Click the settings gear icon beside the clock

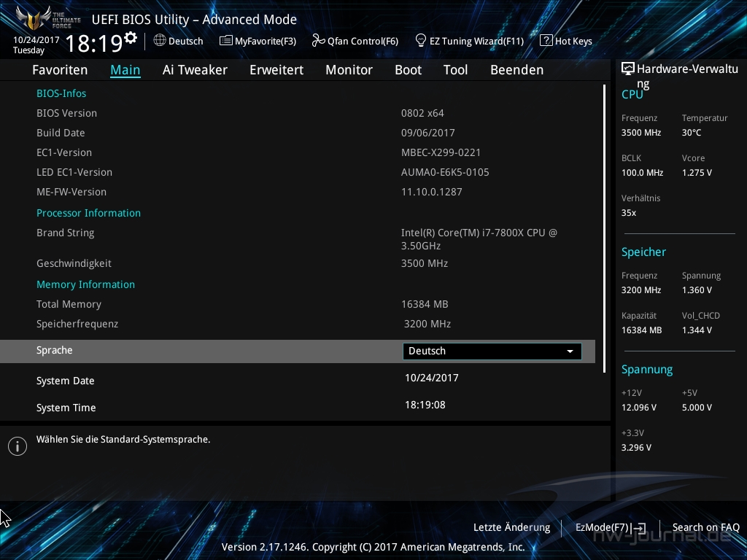(130, 37)
